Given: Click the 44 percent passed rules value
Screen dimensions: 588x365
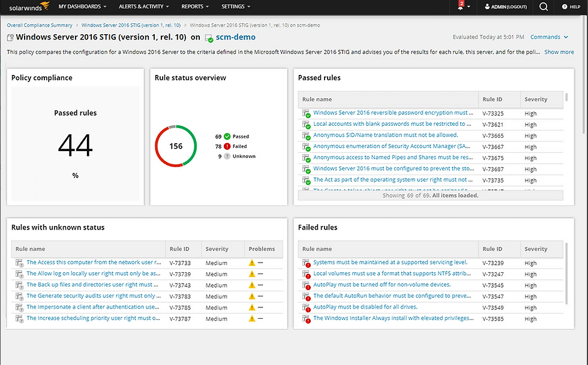Looking at the screenshot, I should point(76,146).
